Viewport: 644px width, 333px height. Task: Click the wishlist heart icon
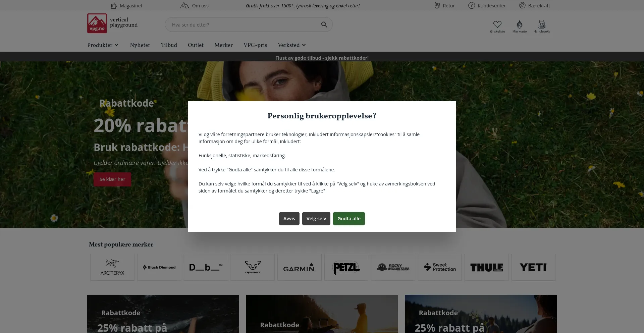pyautogui.click(x=497, y=24)
